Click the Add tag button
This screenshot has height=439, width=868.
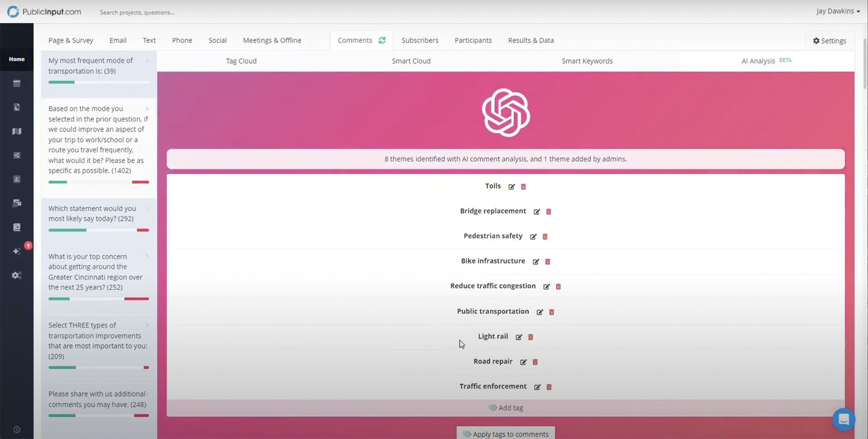tap(506, 408)
